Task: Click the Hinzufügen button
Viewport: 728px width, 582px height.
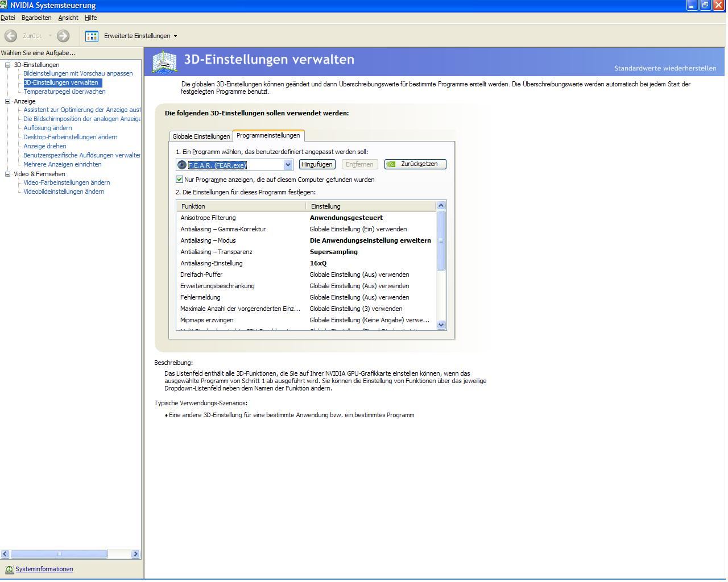Action: [317, 164]
